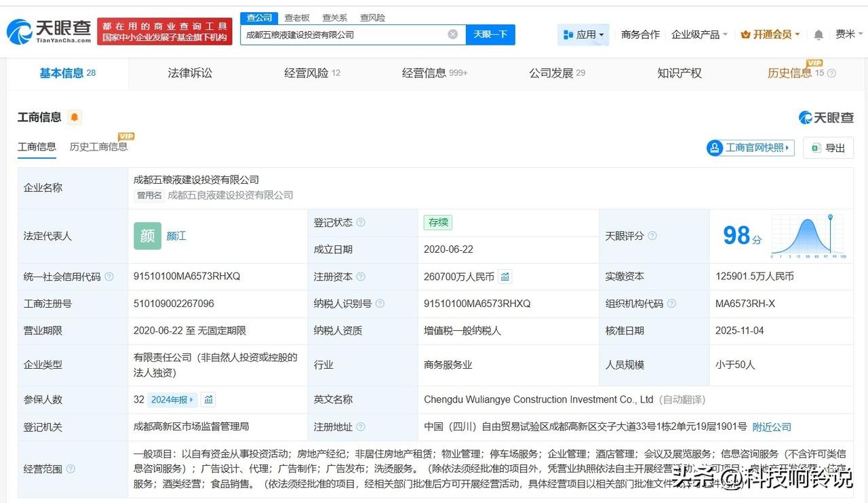The height and width of the screenshot is (503, 868).
Task: Switch to the 经营风险 tab
Action: 313,73
